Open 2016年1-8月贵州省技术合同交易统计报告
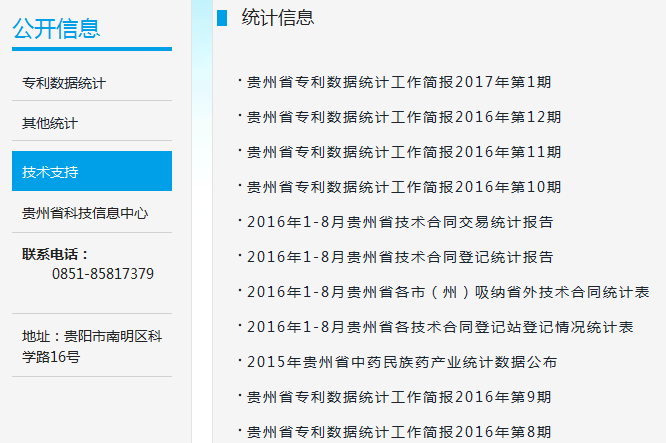Viewport: 666px width, 443px height. tap(400, 222)
